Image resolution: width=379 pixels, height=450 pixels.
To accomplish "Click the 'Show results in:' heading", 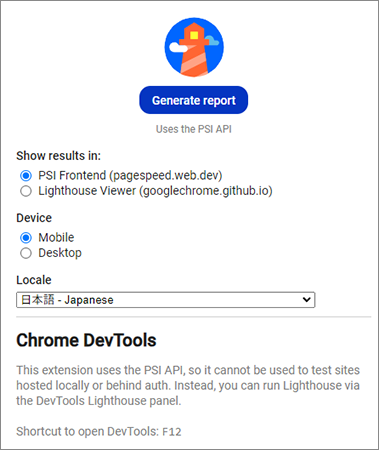I will pos(59,156).
